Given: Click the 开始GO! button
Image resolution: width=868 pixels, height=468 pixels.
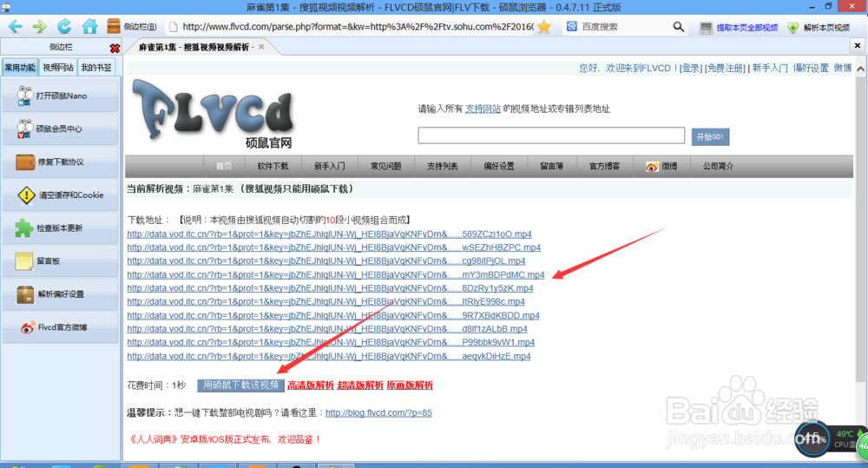Looking at the screenshot, I should pyautogui.click(x=710, y=137).
